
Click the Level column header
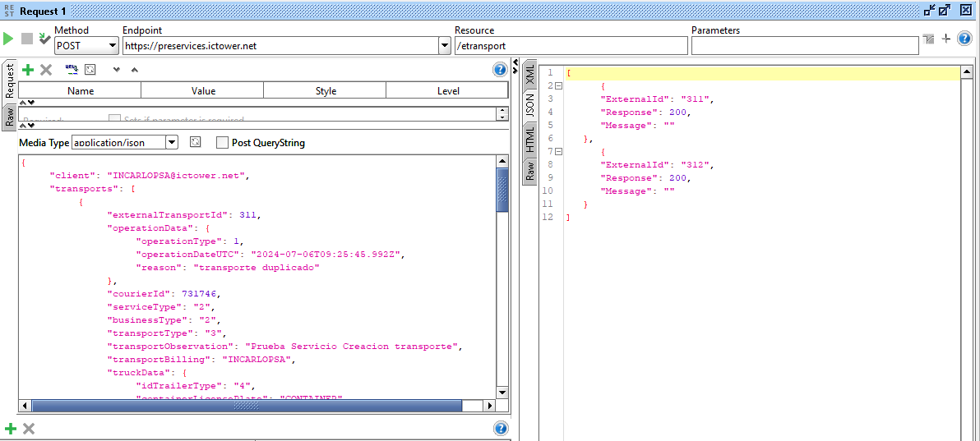[448, 90]
